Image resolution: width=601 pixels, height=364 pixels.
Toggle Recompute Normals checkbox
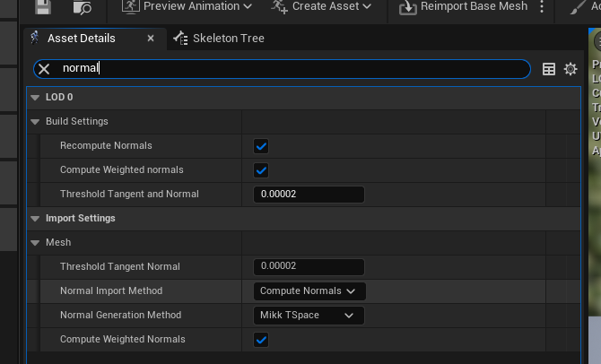[x=261, y=146]
